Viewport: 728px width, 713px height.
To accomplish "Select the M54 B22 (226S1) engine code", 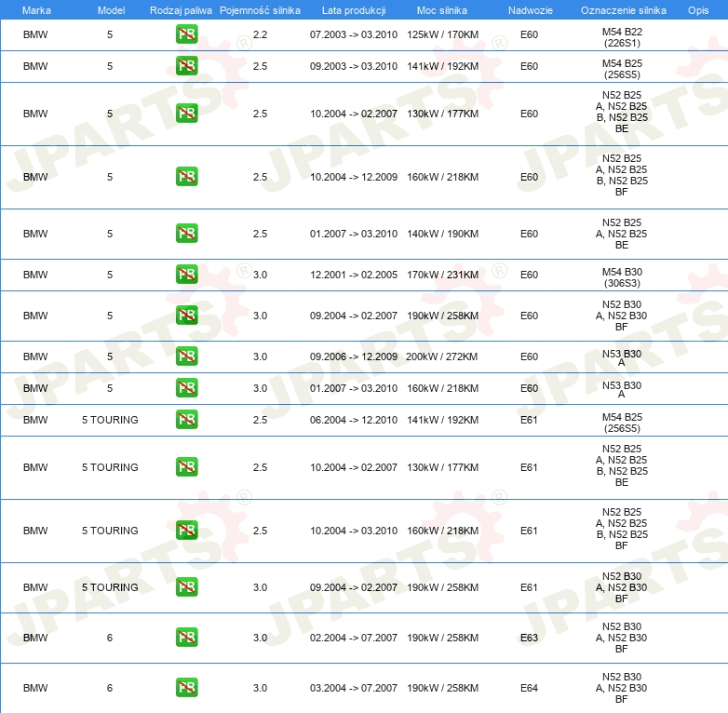I will 622,37.
